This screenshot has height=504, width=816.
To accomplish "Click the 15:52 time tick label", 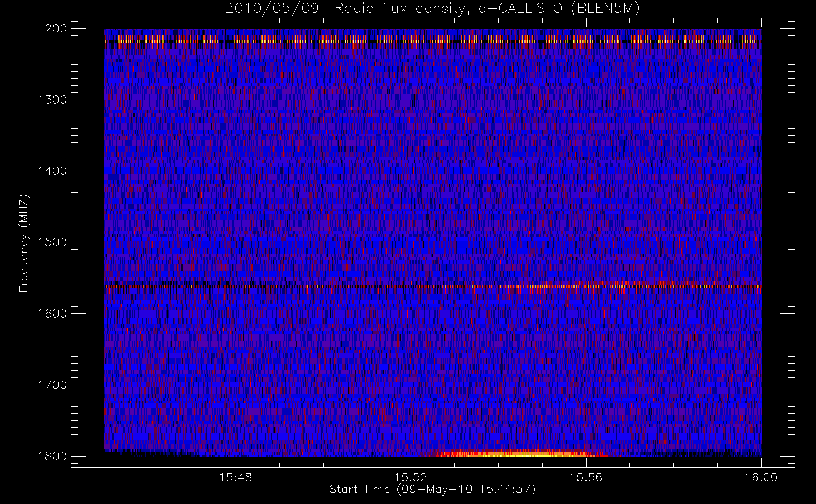I will [411, 477].
